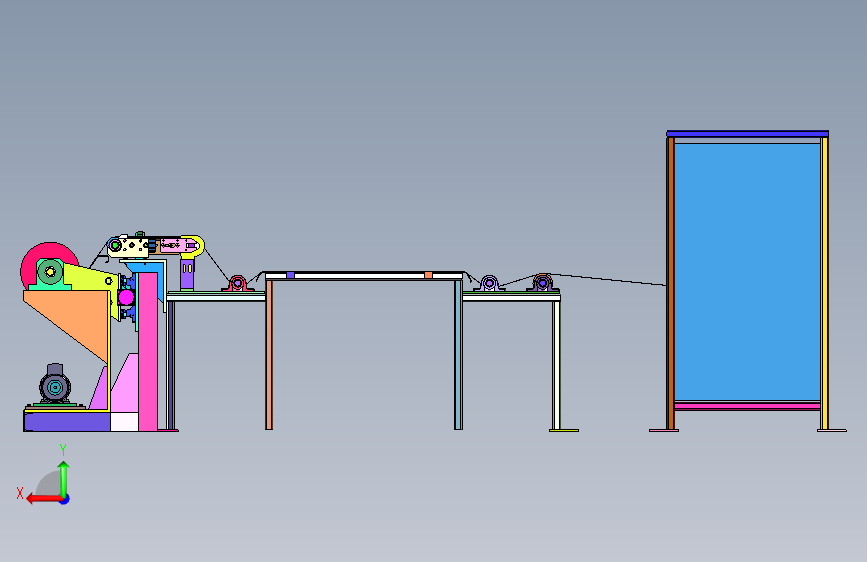Pick the teal right leg of the center table
The width and height of the screenshot is (867, 562).
point(458,355)
